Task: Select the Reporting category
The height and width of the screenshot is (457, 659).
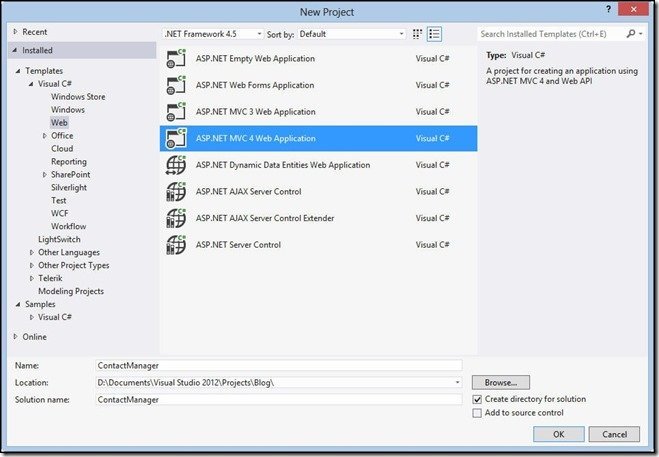Action: pos(69,161)
